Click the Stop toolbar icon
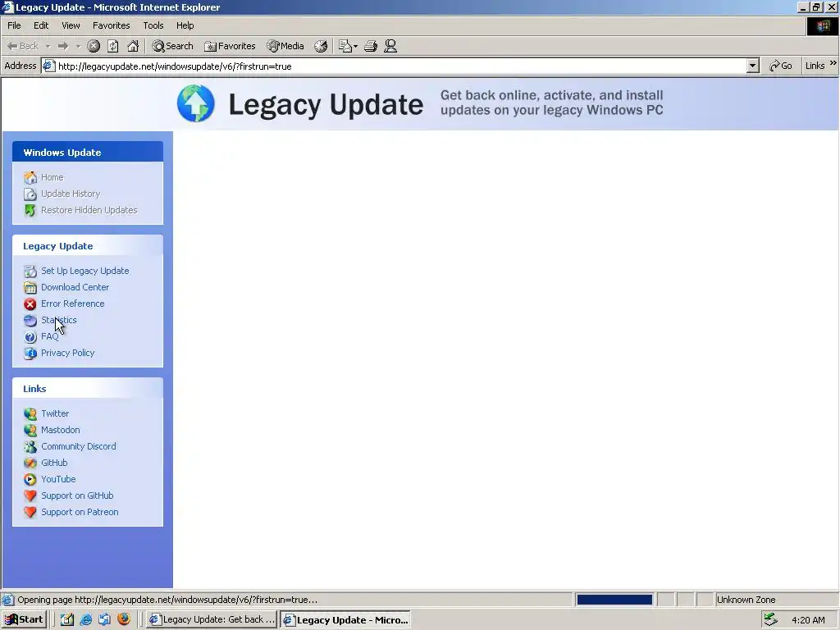Screen dimensions: 840x630 94,46
